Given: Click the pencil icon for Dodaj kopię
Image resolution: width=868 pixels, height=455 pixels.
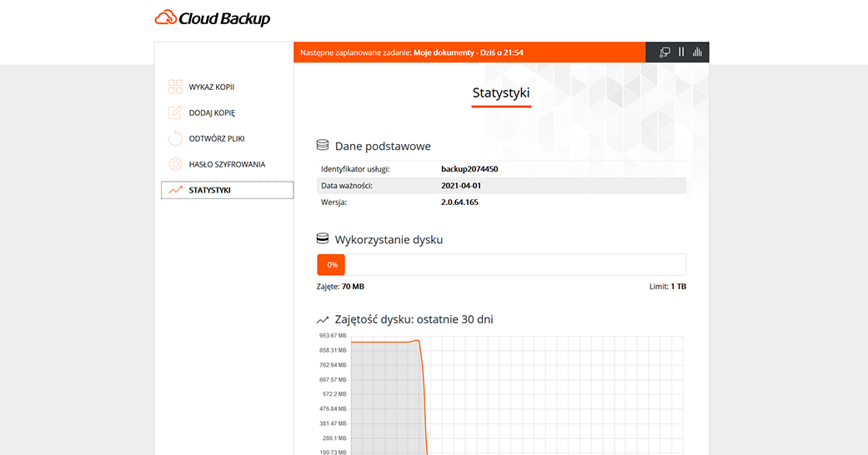Looking at the screenshot, I should pos(175,112).
